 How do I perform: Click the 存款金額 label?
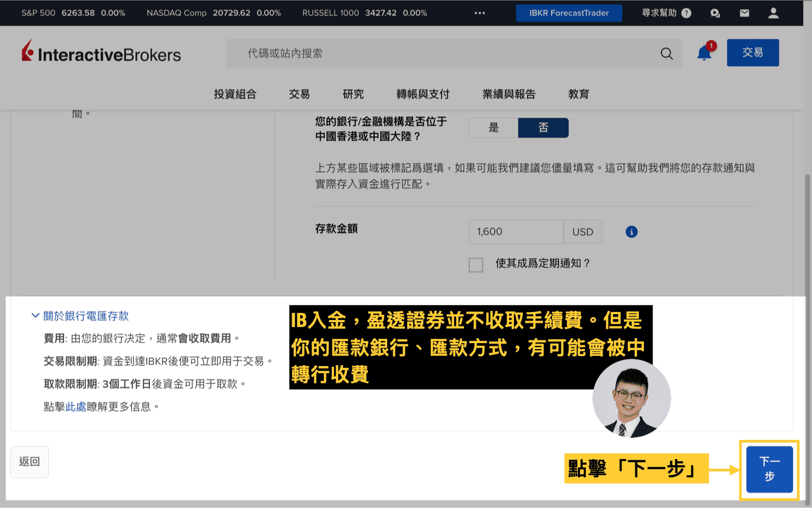(336, 229)
